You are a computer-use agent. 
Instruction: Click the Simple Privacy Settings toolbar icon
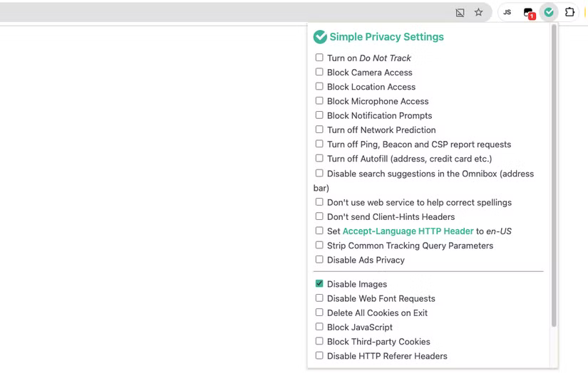coord(549,12)
